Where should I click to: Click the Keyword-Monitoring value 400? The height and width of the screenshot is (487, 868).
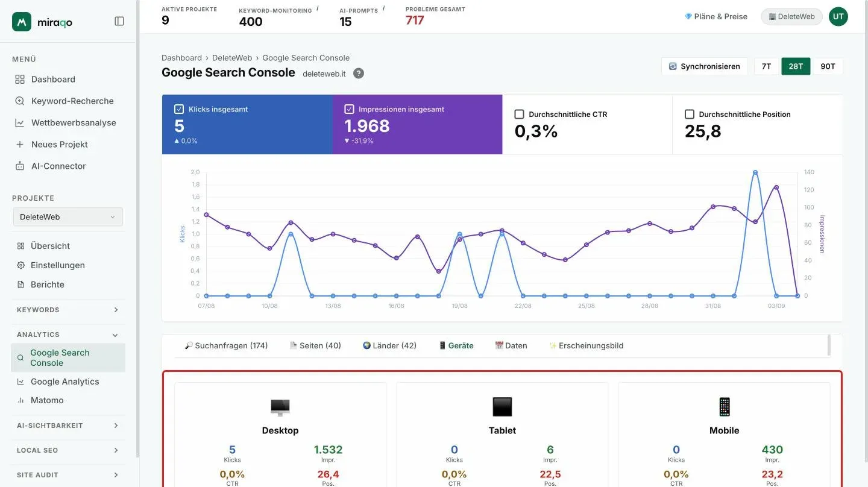pos(251,22)
